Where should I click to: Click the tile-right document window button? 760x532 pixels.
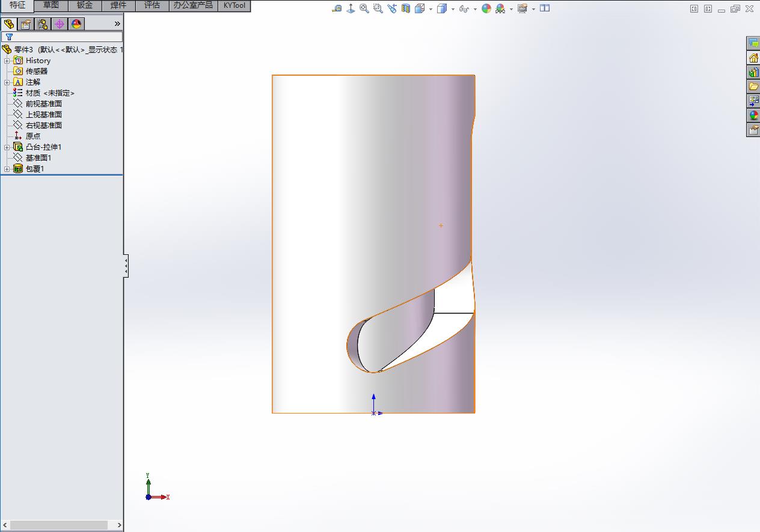(x=708, y=8)
